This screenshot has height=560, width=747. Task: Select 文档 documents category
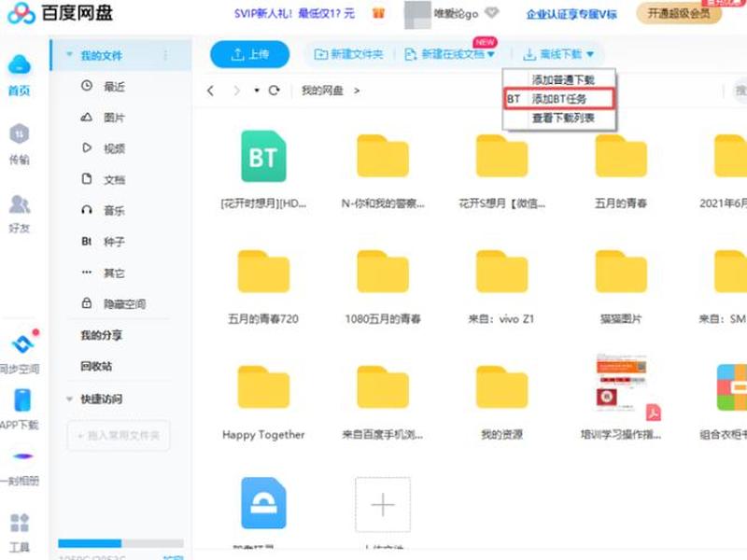(114, 179)
